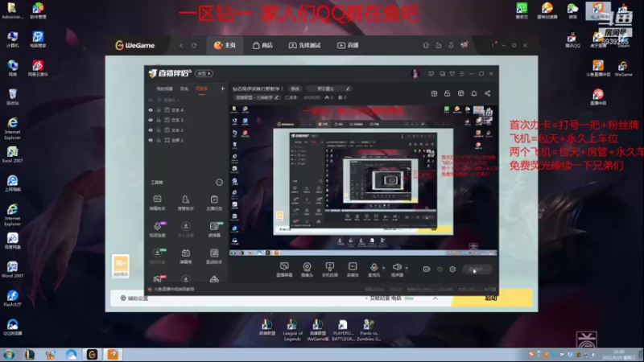644x362 pixels.
Task: Switch mode with the pill button next to logo
Action: (204, 73)
